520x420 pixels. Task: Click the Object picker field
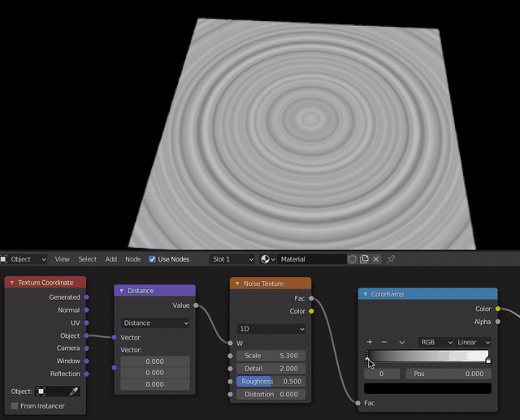tap(52, 392)
